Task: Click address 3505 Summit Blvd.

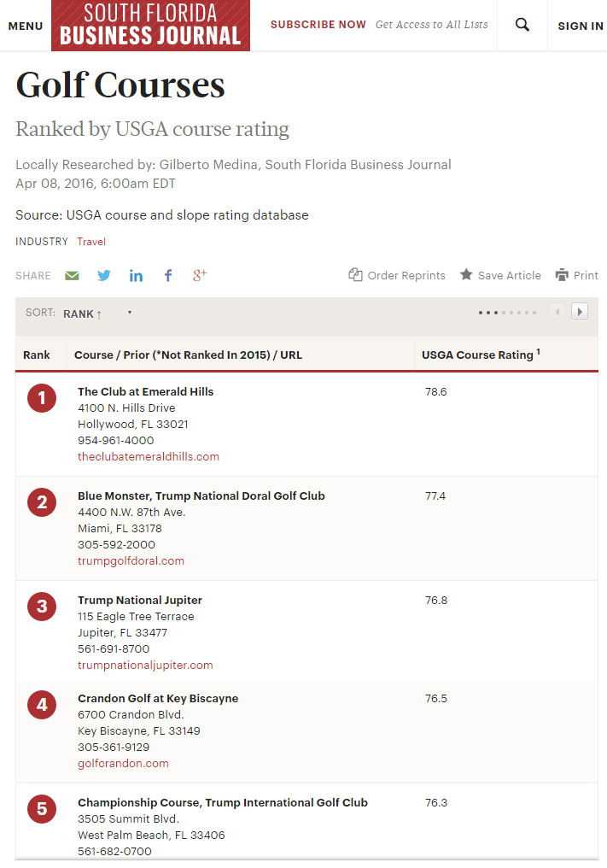Action: tap(128, 818)
